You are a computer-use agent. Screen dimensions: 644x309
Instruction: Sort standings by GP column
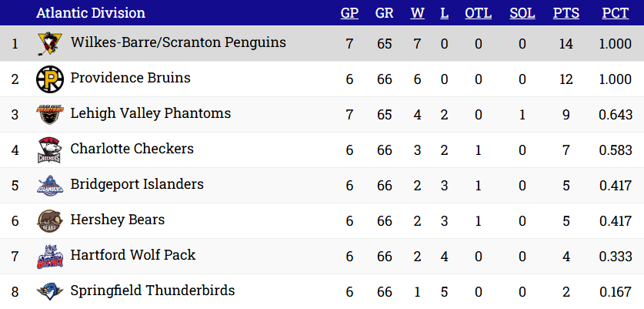[349, 13]
